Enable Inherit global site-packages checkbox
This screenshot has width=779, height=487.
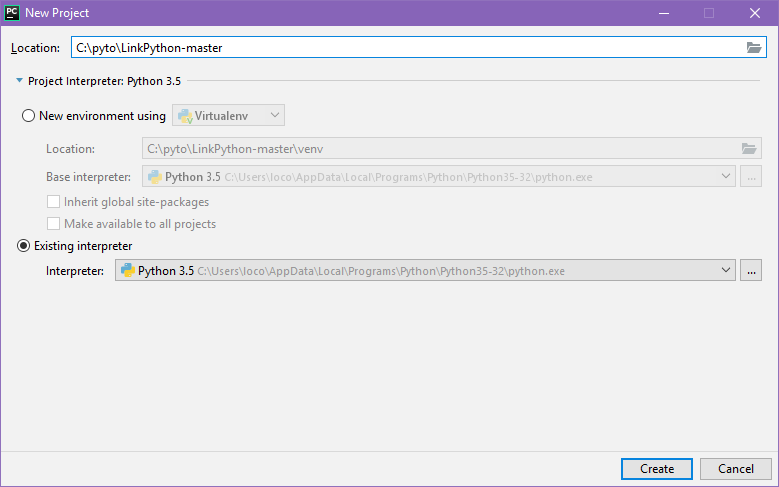coord(53,202)
